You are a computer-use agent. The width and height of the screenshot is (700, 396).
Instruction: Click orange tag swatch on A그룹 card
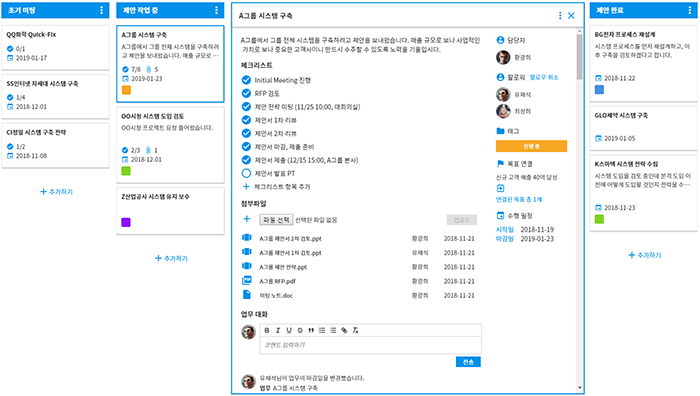pyautogui.click(x=126, y=90)
